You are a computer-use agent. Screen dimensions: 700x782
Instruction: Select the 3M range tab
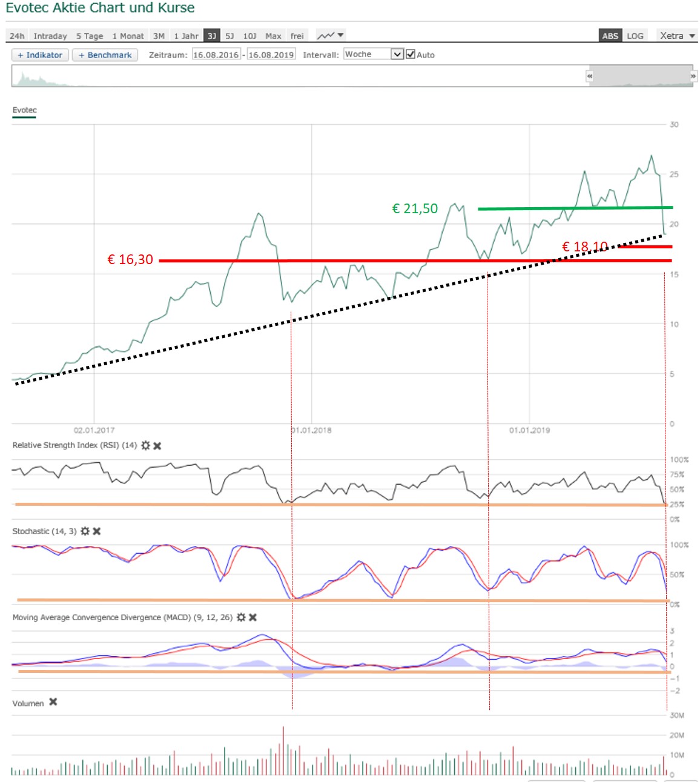(159, 36)
